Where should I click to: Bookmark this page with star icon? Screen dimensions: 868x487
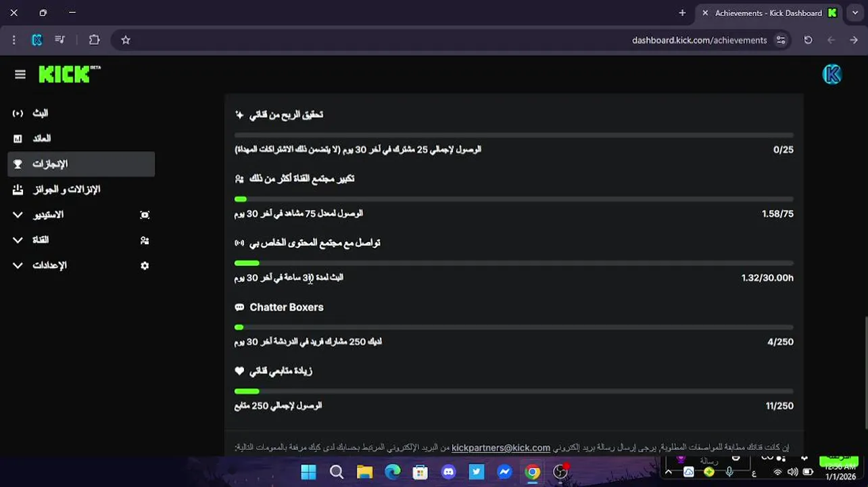(x=126, y=40)
